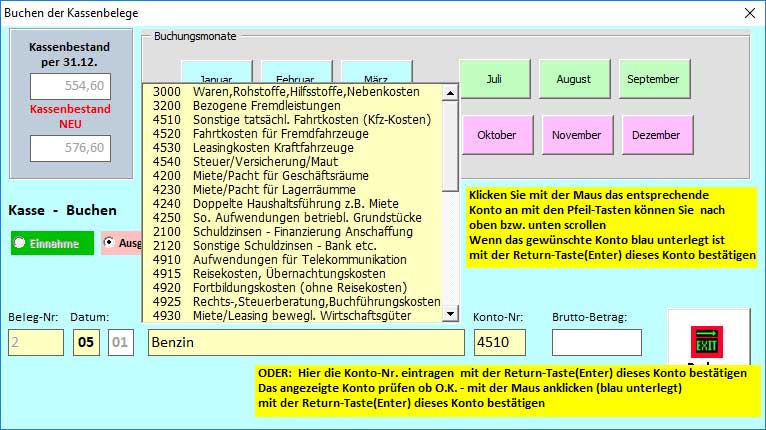Click the August month button
766x430 pixels.
tap(574, 79)
